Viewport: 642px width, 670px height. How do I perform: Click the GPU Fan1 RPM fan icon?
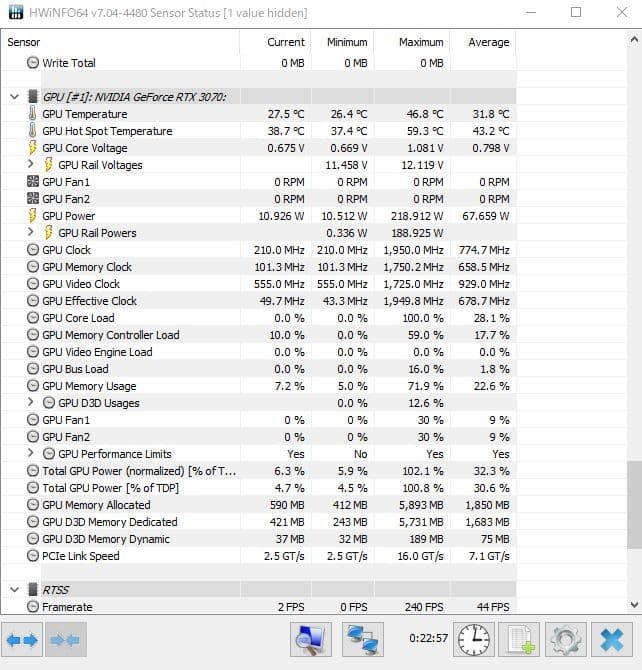[32, 182]
